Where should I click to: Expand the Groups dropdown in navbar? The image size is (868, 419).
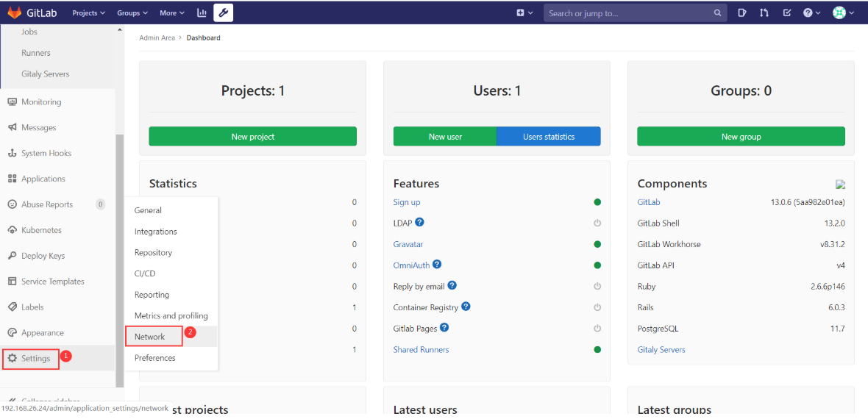point(132,12)
